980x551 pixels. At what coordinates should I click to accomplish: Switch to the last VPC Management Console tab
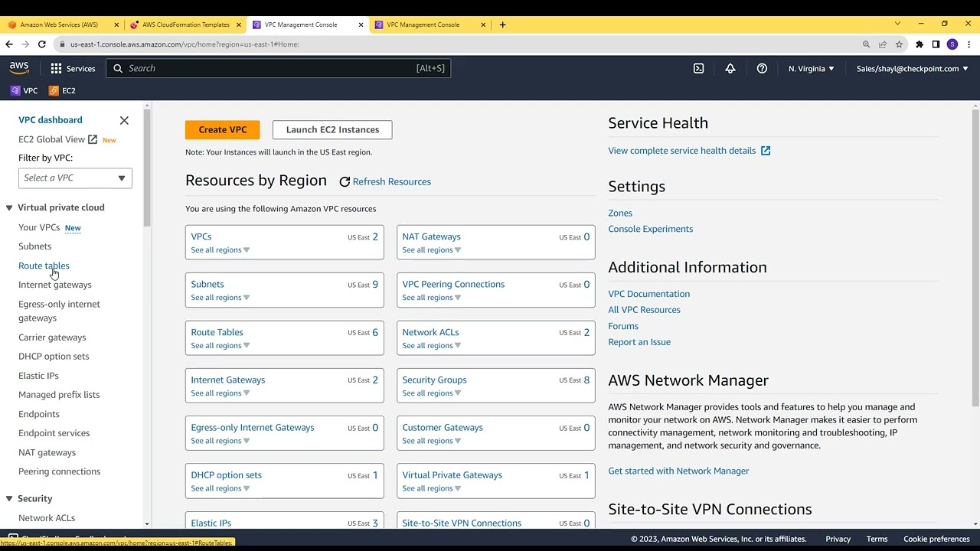click(x=429, y=24)
